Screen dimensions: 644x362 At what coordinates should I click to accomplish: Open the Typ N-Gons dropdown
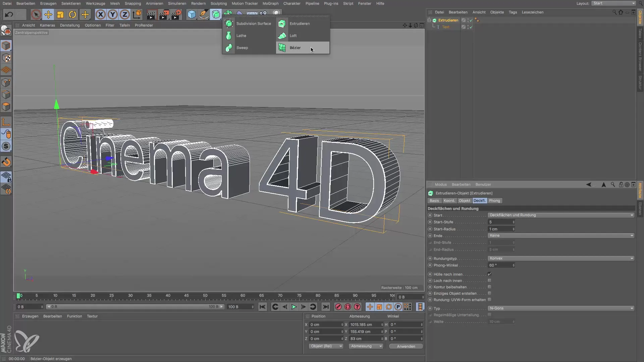pyautogui.click(x=561, y=308)
